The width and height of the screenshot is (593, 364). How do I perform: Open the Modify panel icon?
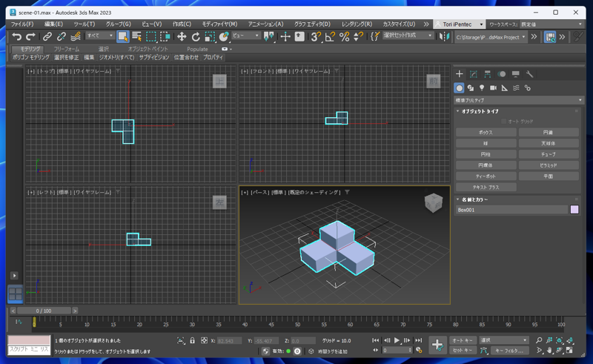coord(474,74)
